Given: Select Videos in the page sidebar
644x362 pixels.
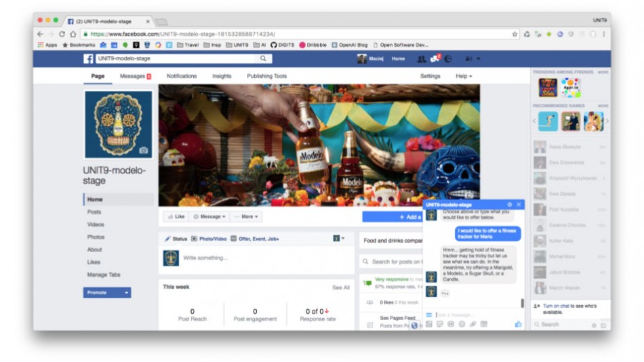Looking at the screenshot, I should point(96,224).
